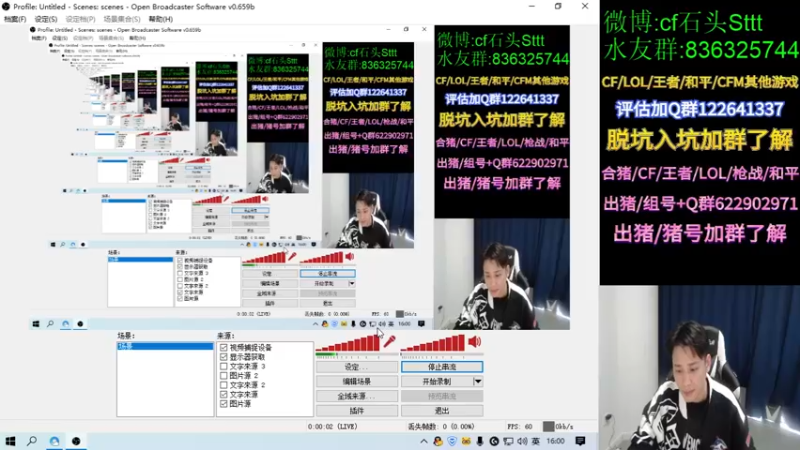Click the FPS: 60 status entry

(519, 427)
